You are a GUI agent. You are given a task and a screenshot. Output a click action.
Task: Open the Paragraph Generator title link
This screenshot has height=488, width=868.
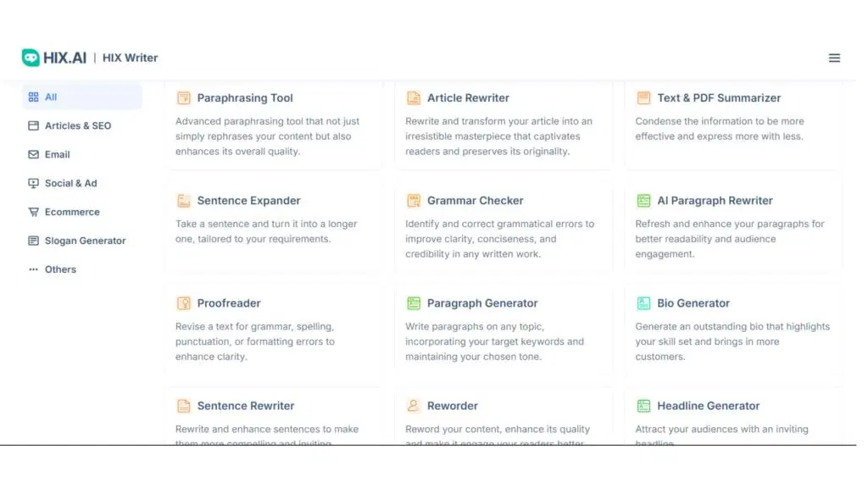[x=482, y=303]
